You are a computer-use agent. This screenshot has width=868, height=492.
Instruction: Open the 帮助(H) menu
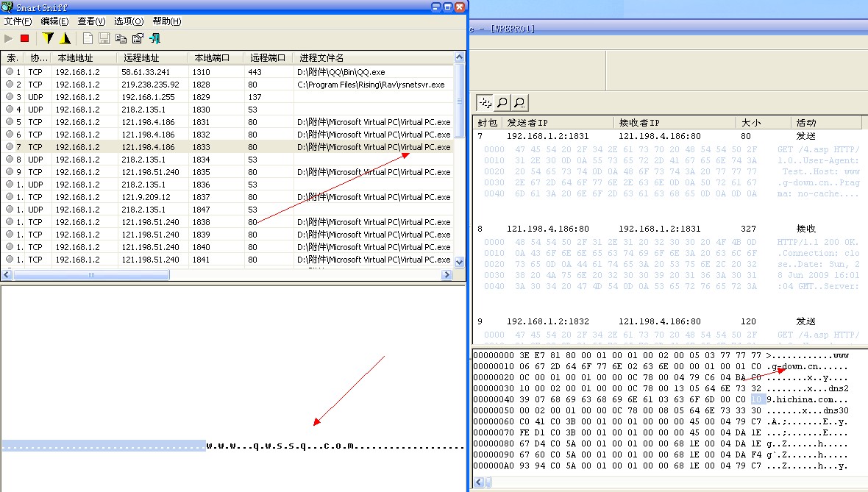(167, 21)
